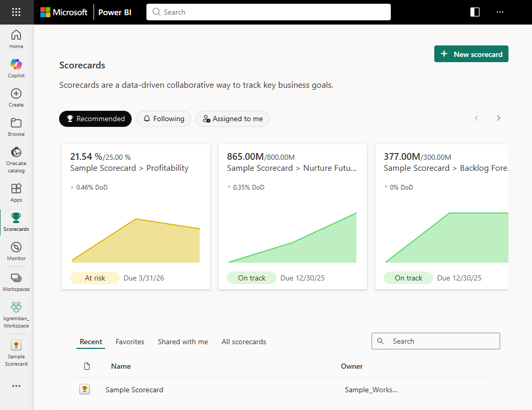The height and width of the screenshot is (410, 532).
Task: Click the 377.00M value text
Action: point(402,156)
